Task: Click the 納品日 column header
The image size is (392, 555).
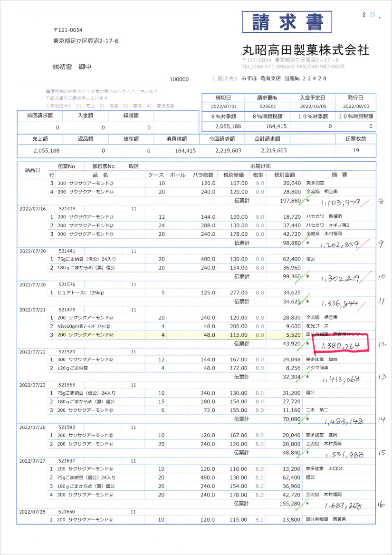Action: [x=33, y=170]
